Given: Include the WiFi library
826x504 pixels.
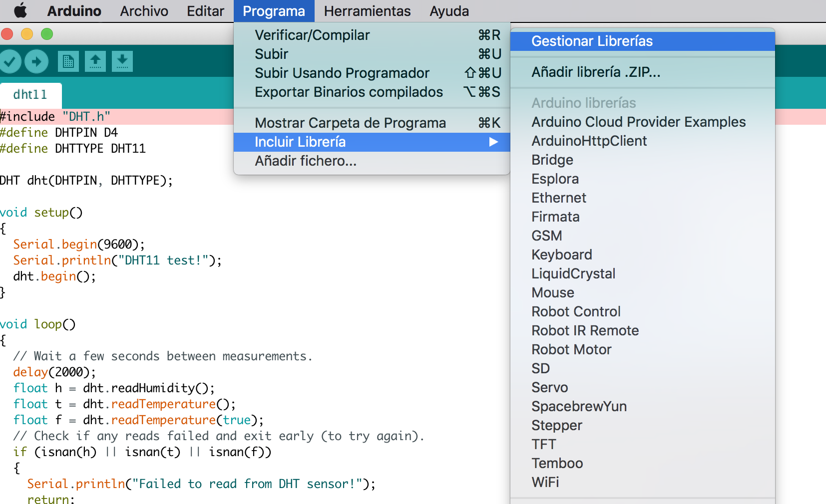Looking at the screenshot, I should pos(643,482).
